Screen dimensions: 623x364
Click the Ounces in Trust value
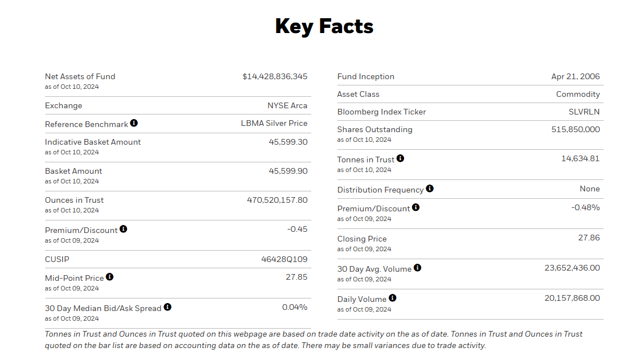point(277,200)
